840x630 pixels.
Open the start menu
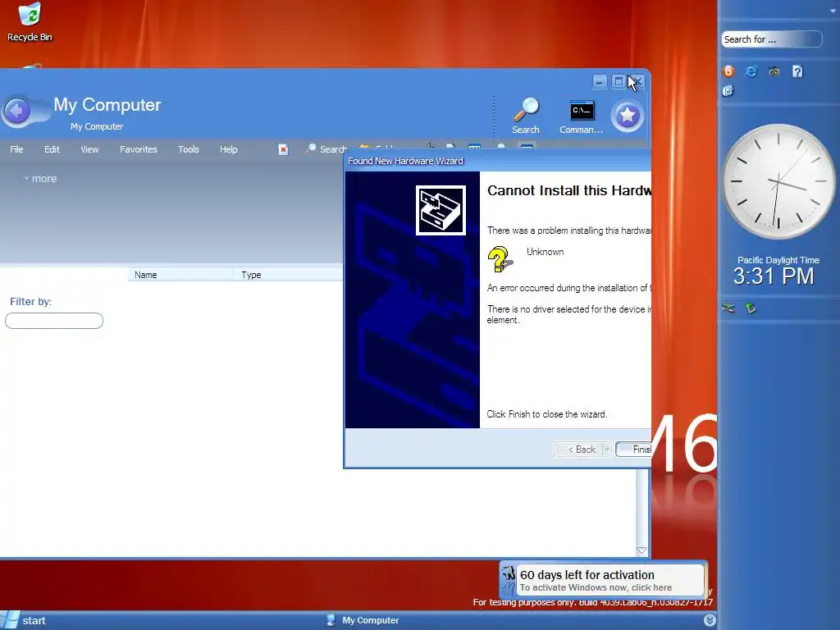(x=24, y=620)
